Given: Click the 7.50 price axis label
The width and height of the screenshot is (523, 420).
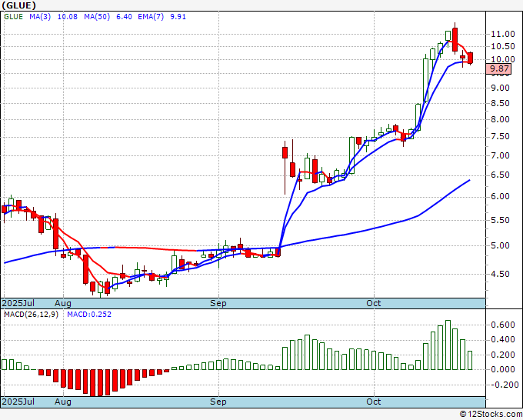Looking at the screenshot, I should pyautogui.click(x=501, y=137).
